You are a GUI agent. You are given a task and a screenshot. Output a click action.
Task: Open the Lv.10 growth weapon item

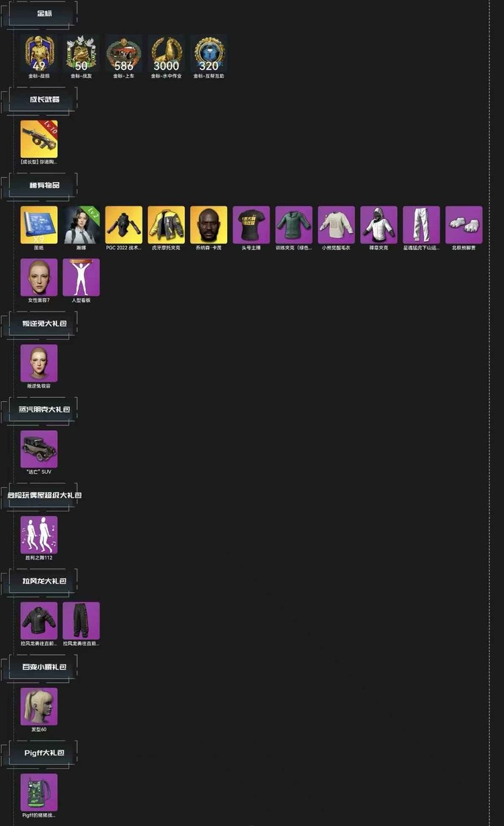(x=39, y=139)
